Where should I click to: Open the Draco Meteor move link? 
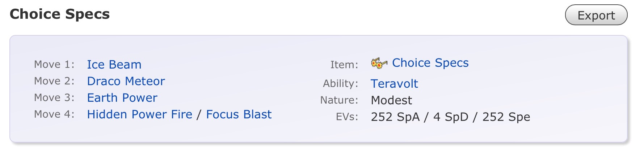(x=126, y=81)
